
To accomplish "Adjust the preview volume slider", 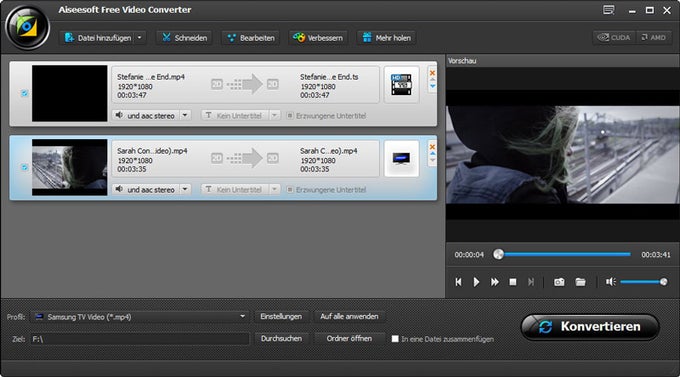I will pyautogui.click(x=644, y=282).
